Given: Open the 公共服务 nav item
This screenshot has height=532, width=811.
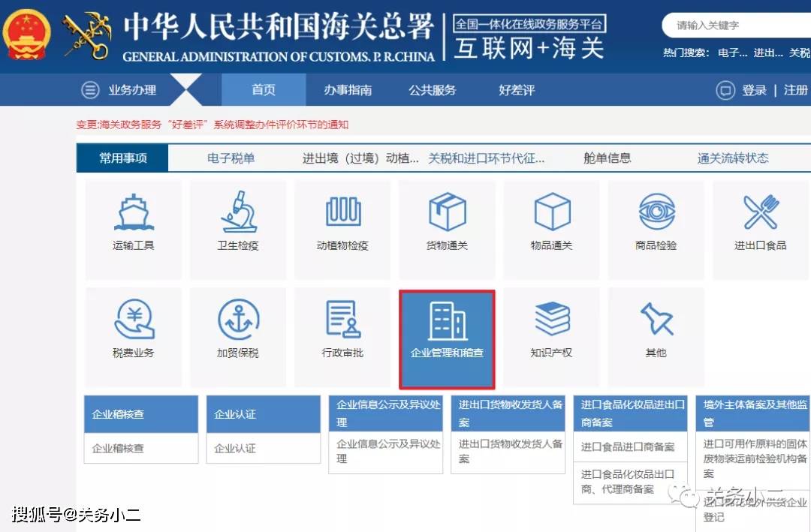Looking at the screenshot, I should point(432,90).
